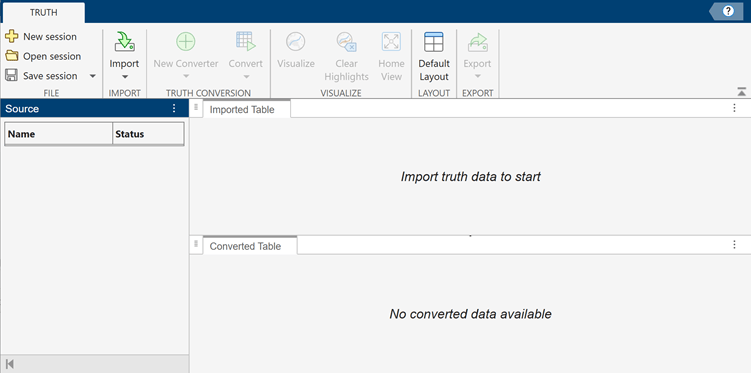Select the TRUTH ribbon tab
The image size is (751, 373).
click(x=44, y=12)
